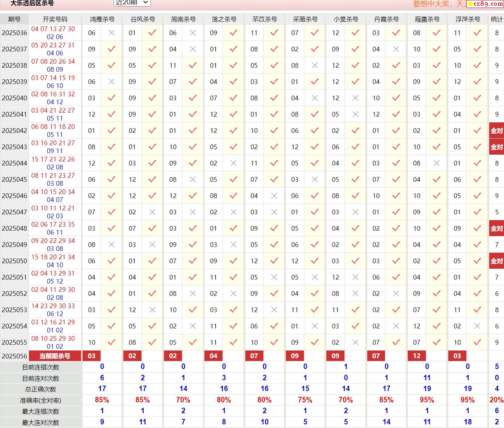504x428 pixels.
Task: Click the 期号 column header
Action: point(14,19)
